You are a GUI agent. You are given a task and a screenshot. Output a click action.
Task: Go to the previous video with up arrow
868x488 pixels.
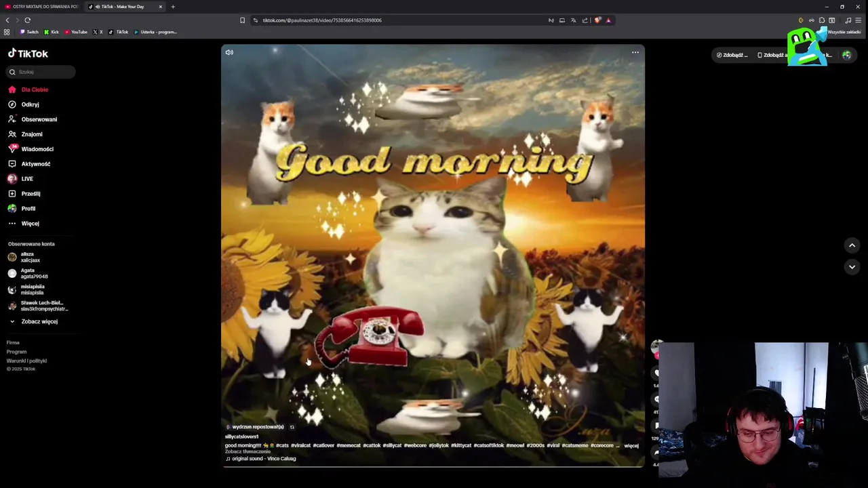pyautogui.click(x=852, y=245)
